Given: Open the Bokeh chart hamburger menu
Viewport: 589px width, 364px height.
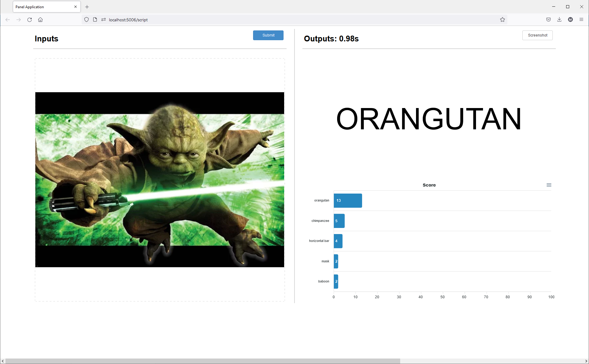Looking at the screenshot, I should (x=549, y=185).
